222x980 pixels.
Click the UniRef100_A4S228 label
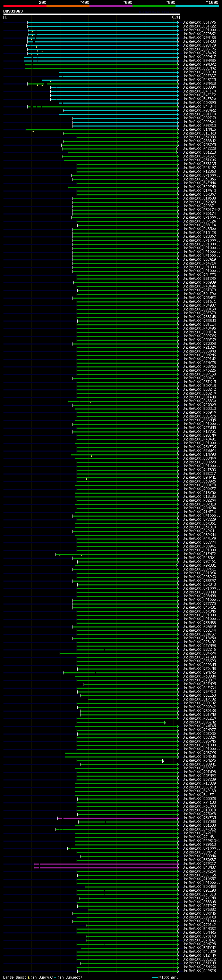pyautogui.click(x=199, y=149)
